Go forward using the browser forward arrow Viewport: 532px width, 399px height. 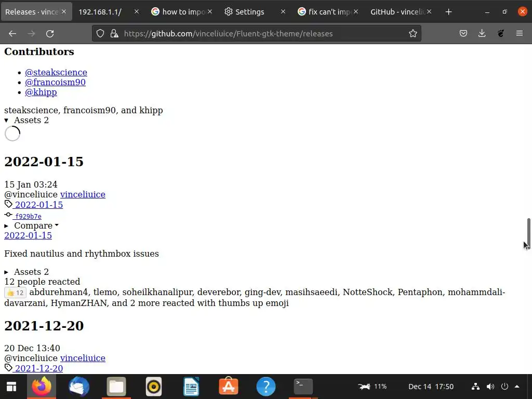[x=31, y=34]
